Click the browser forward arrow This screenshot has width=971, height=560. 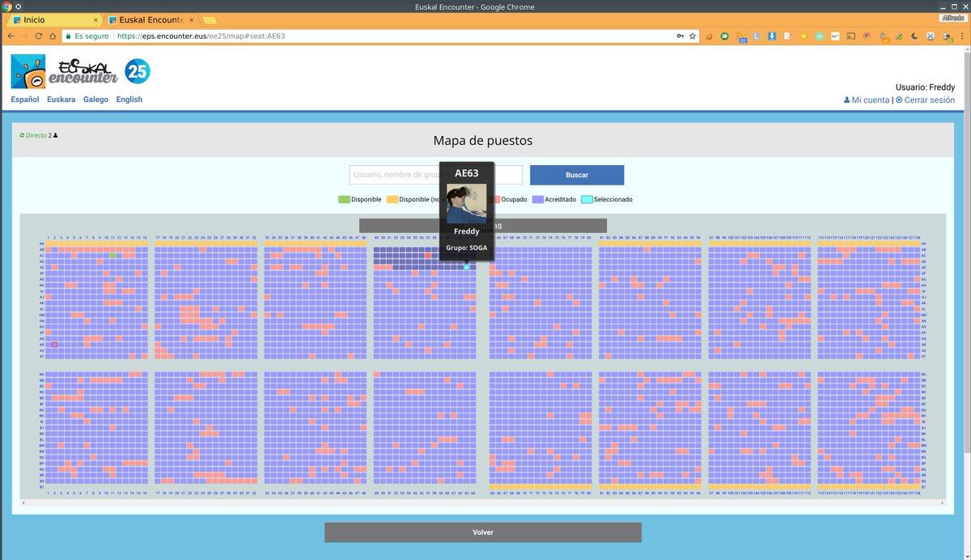point(25,36)
